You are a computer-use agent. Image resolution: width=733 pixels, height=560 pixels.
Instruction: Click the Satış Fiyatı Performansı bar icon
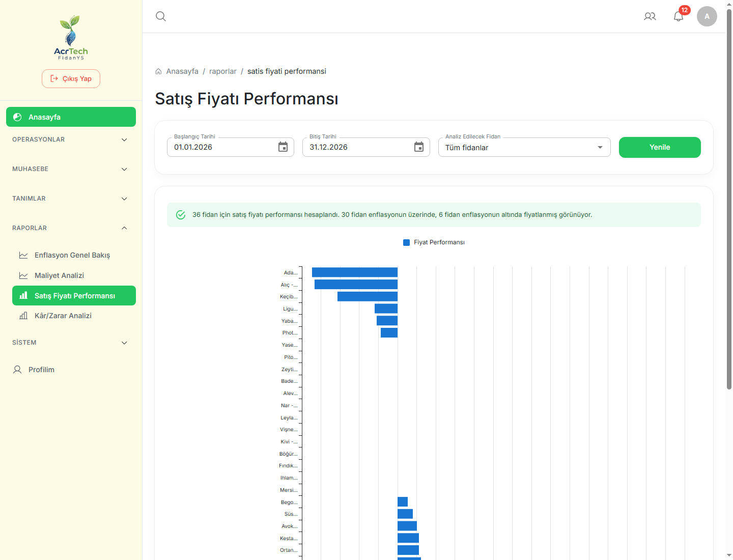click(23, 295)
